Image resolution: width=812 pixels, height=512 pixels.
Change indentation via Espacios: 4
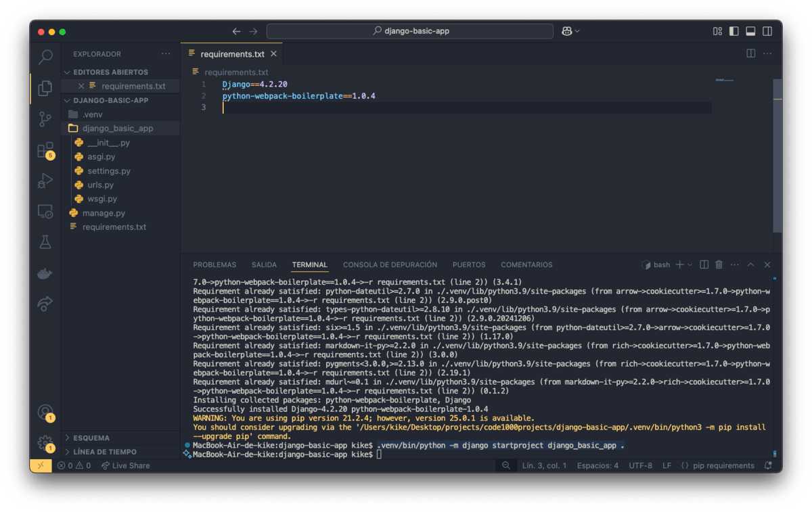point(597,465)
